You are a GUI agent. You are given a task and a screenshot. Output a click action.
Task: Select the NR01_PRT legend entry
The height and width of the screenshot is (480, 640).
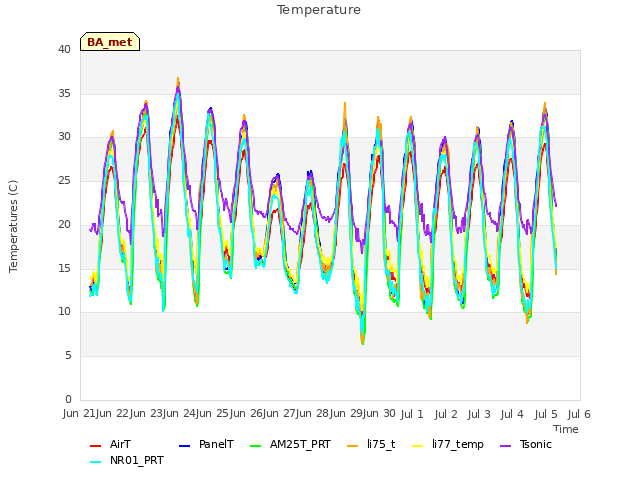pyautogui.click(x=127, y=460)
